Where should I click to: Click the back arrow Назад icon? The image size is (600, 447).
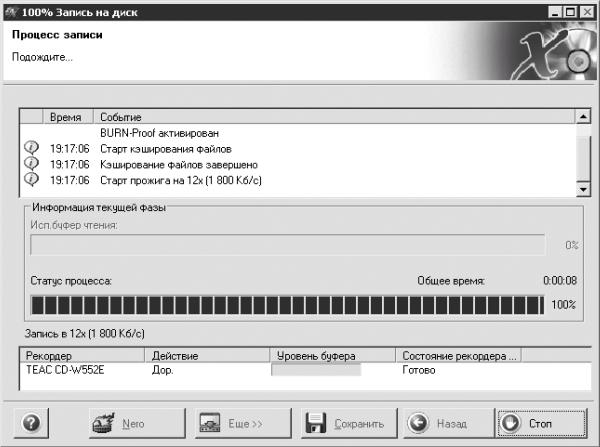418,423
